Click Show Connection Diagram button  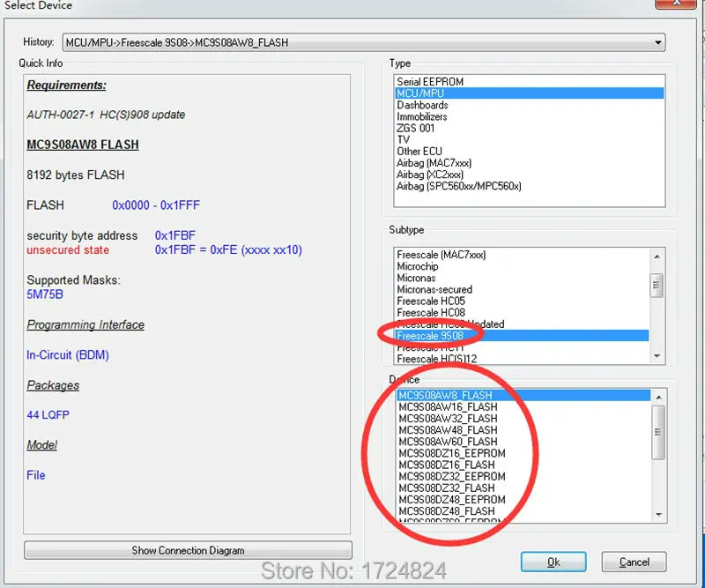point(188,550)
